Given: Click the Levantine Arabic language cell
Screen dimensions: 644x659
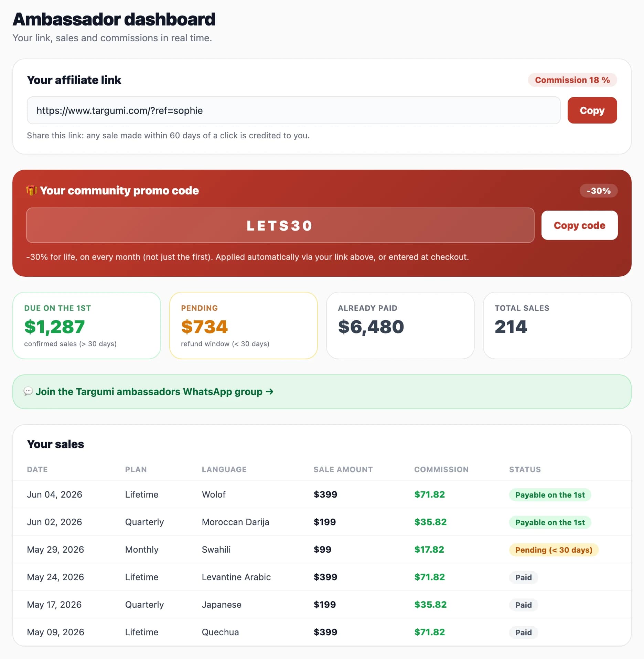Looking at the screenshot, I should [236, 577].
